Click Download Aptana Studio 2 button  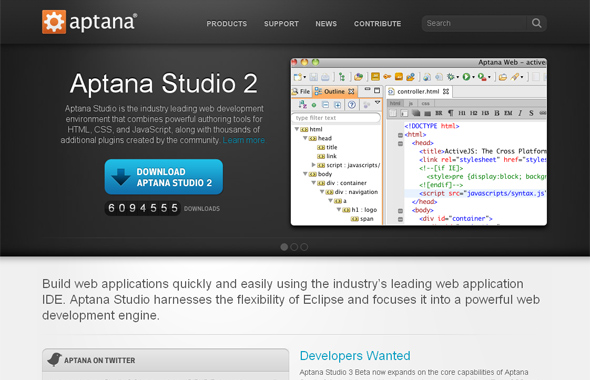pos(164,177)
